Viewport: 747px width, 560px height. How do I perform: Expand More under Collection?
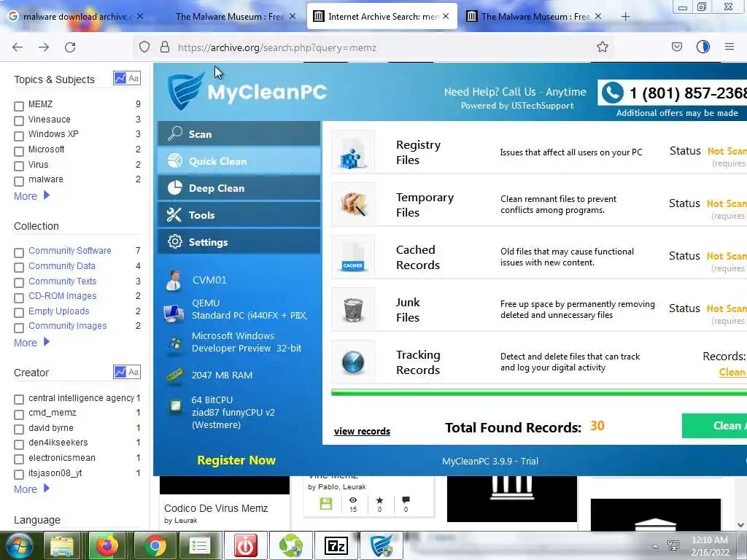(31, 343)
